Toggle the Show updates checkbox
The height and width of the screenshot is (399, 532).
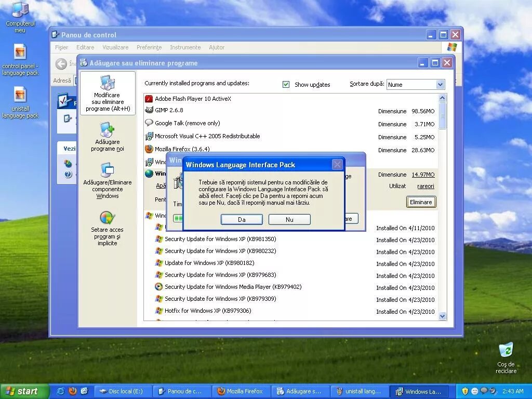pos(286,84)
